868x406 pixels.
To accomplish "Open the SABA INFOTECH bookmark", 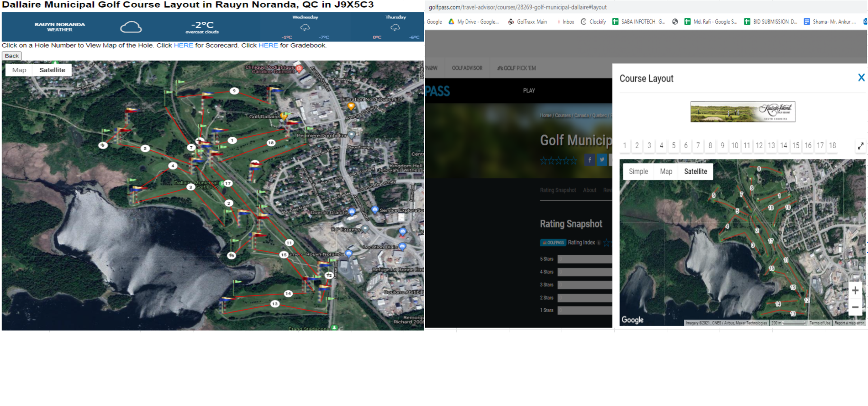I will click(639, 21).
